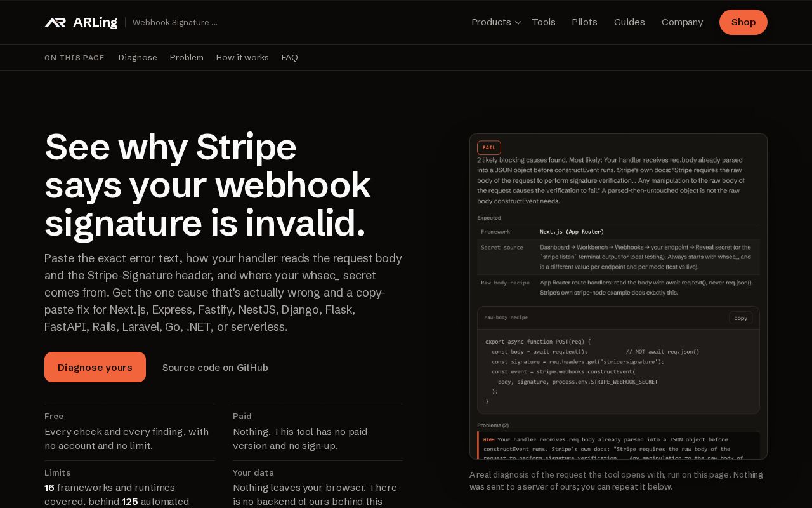The height and width of the screenshot is (508, 812).
Task: Click the HIGH severity label
Action: click(488, 439)
